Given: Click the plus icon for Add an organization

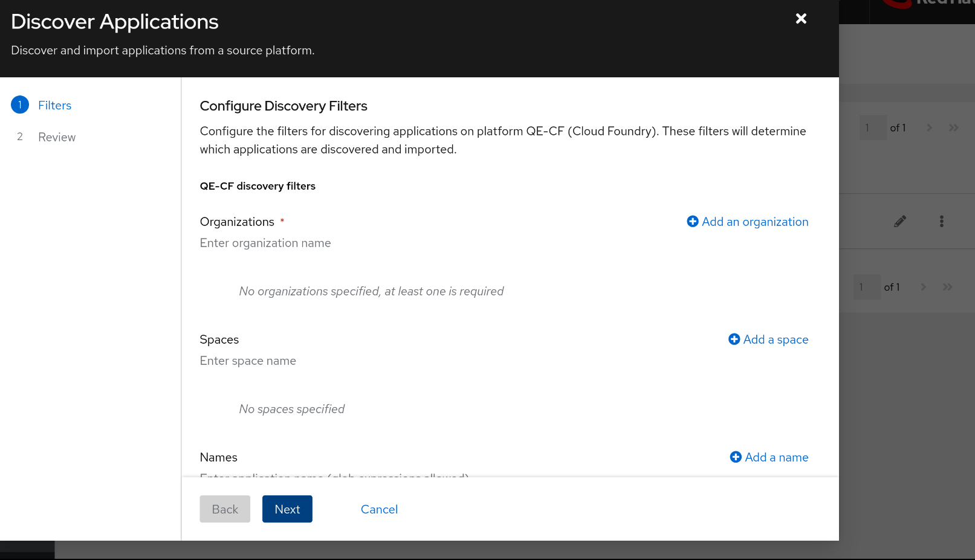Looking at the screenshot, I should pyautogui.click(x=693, y=222).
